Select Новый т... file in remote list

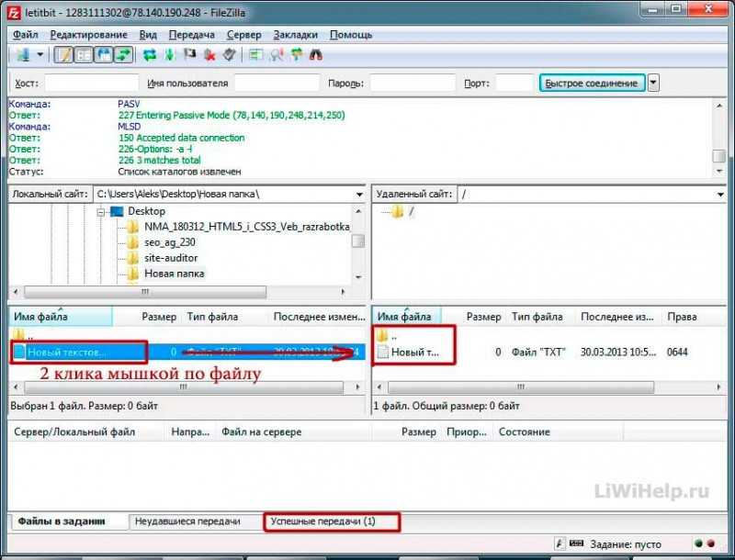415,353
